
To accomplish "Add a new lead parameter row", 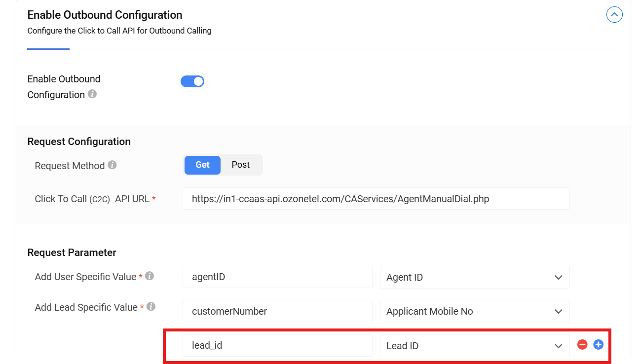I will 598,345.
